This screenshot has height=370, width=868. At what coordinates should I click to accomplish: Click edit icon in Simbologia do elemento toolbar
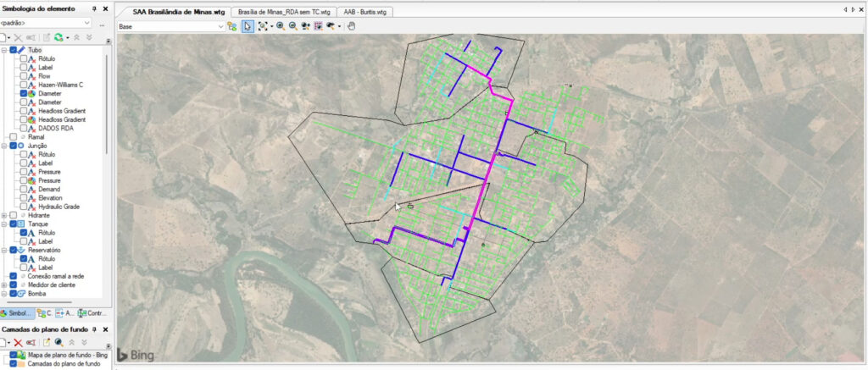click(x=47, y=37)
